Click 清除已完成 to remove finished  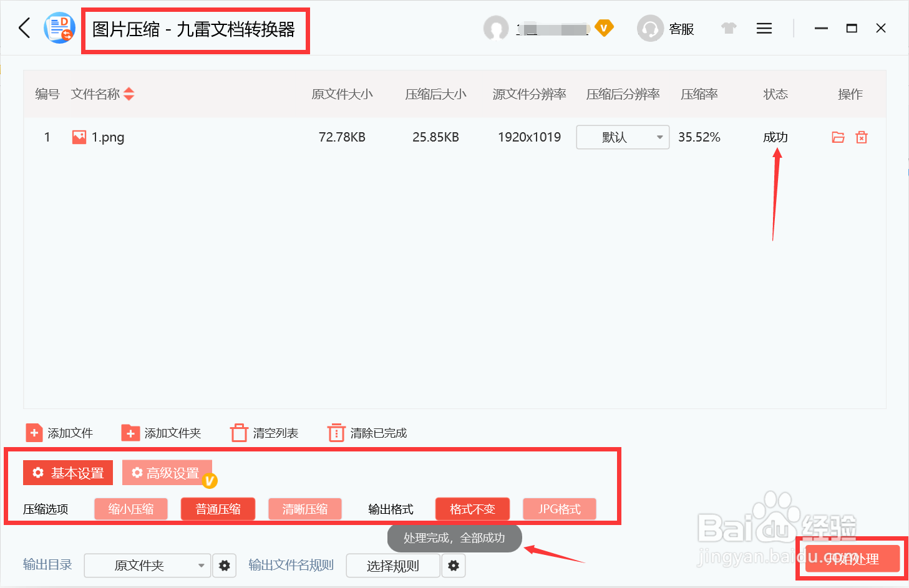(x=367, y=433)
